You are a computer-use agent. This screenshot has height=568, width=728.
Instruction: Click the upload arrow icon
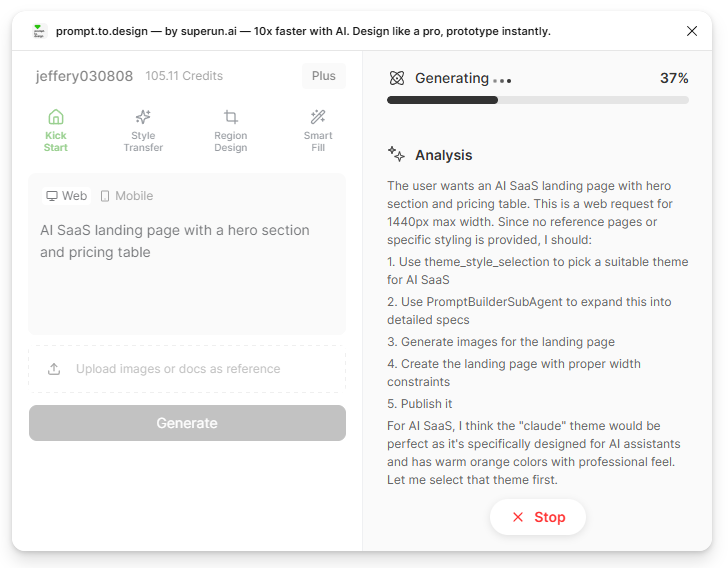pos(54,369)
